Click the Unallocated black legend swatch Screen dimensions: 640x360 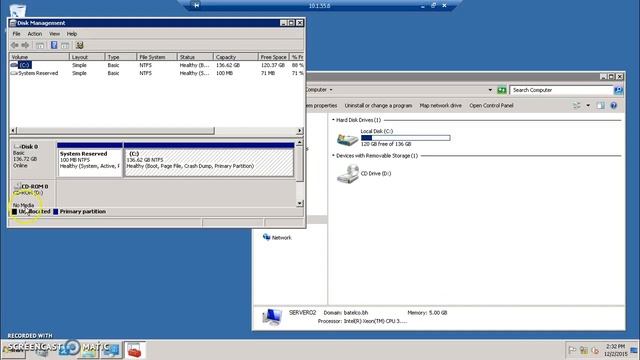point(14,211)
